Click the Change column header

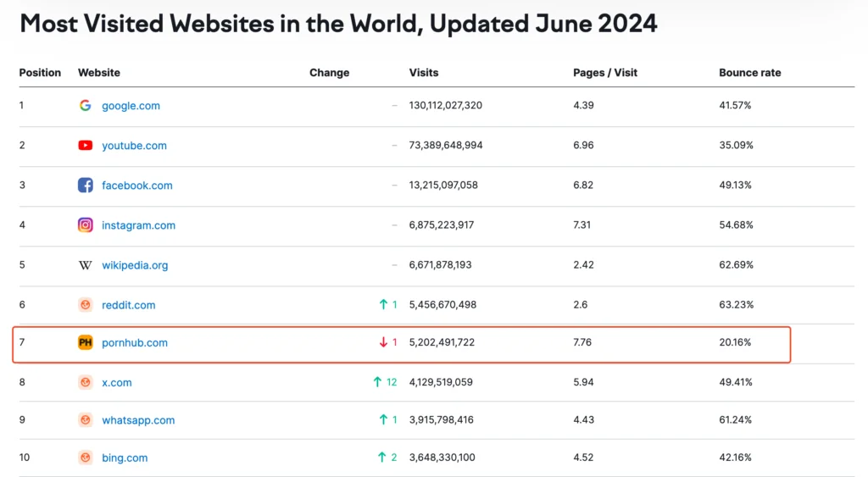coord(329,73)
